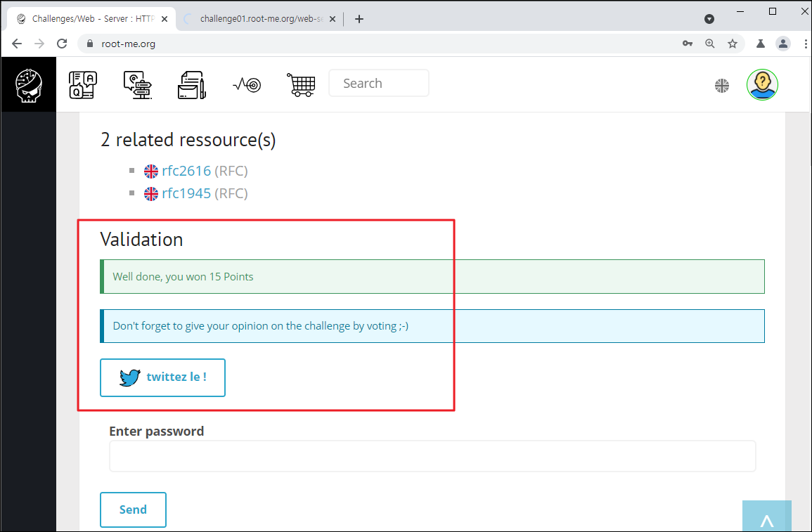Open the pulse target CTF icon in navbar
This screenshot has height=532, width=812.
point(247,85)
